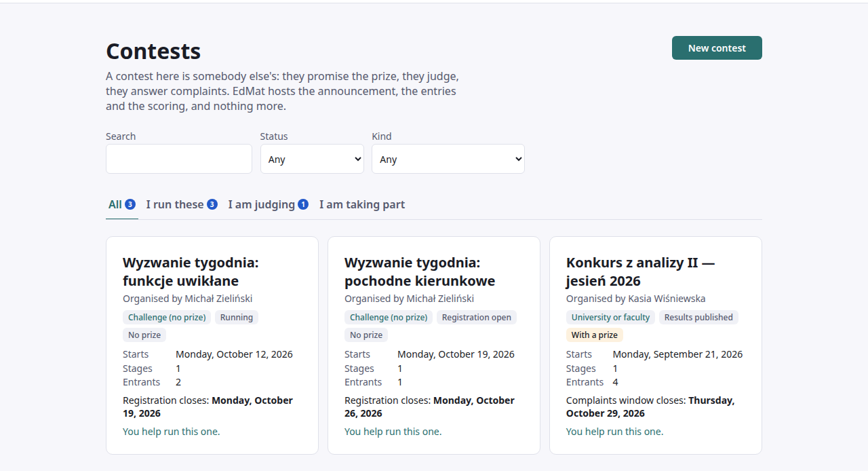Click the University or faculty badge

(610, 317)
